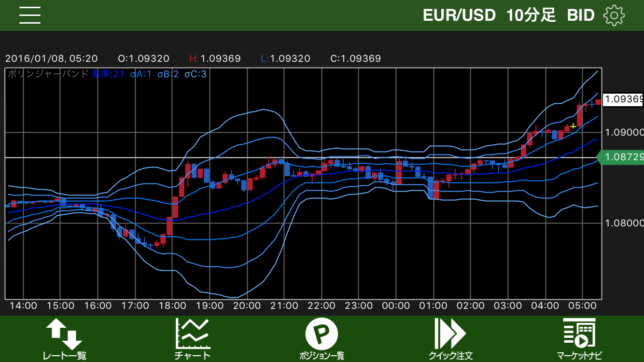The height and width of the screenshot is (362, 644).
Task: Tap the quick order arrow icon
Action: 450,334
